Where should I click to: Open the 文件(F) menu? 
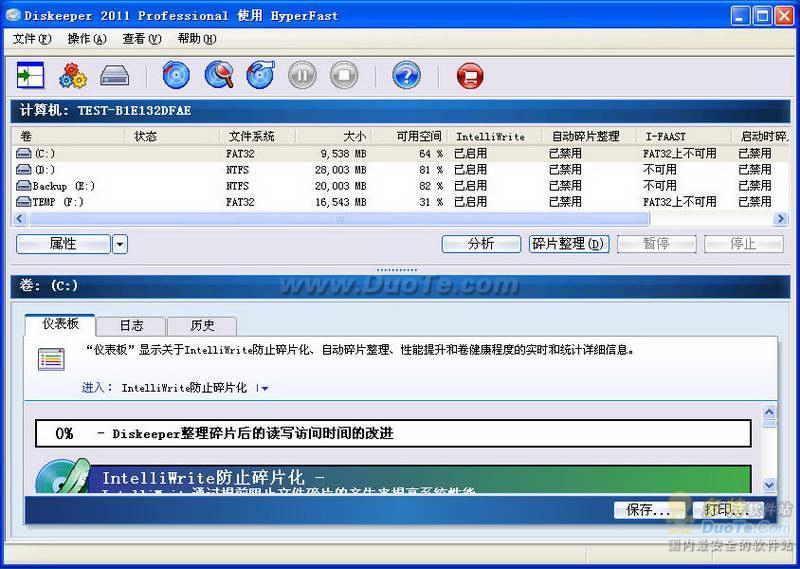32,39
